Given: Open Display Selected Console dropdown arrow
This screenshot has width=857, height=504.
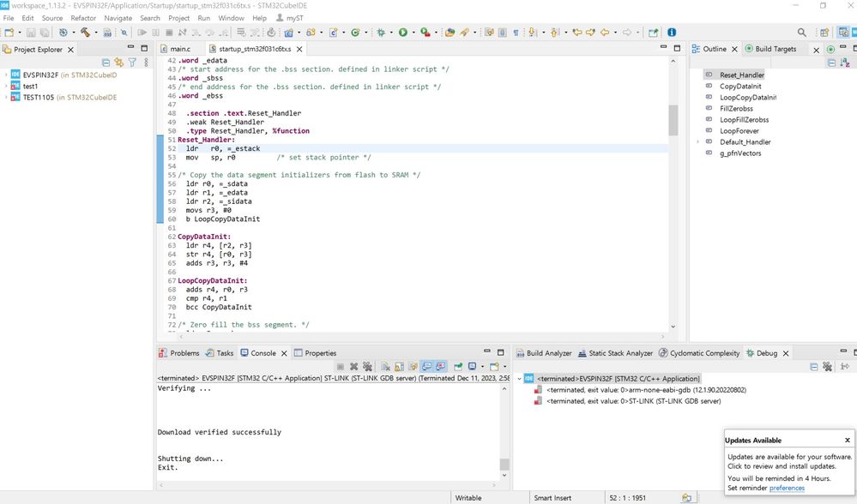Looking at the screenshot, I should (482, 366).
